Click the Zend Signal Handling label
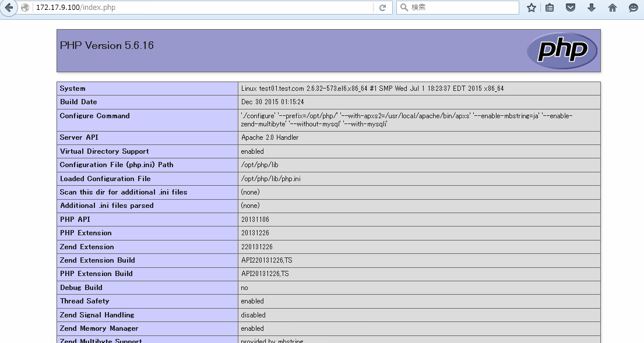Screen dimensions: 644x343 pyautogui.click(x=97, y=314)
